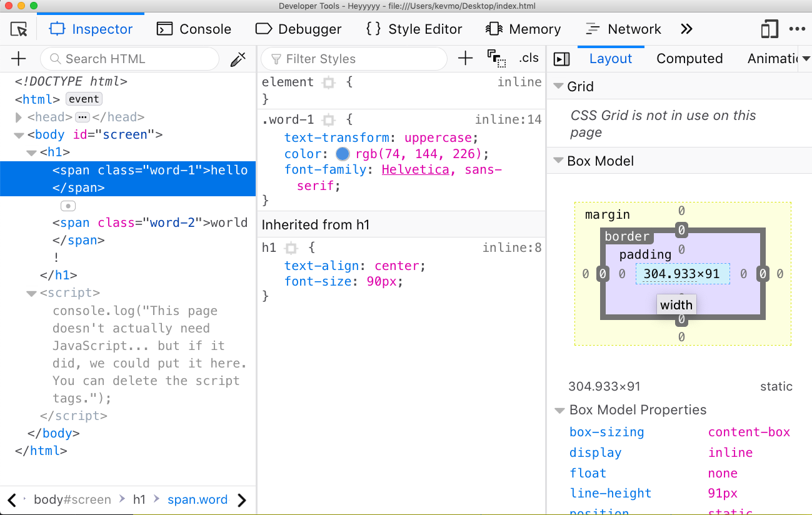Open the Animations sidebar tab
The width and height of the screenshot is (812, 515).
click(x=773, y=59)
